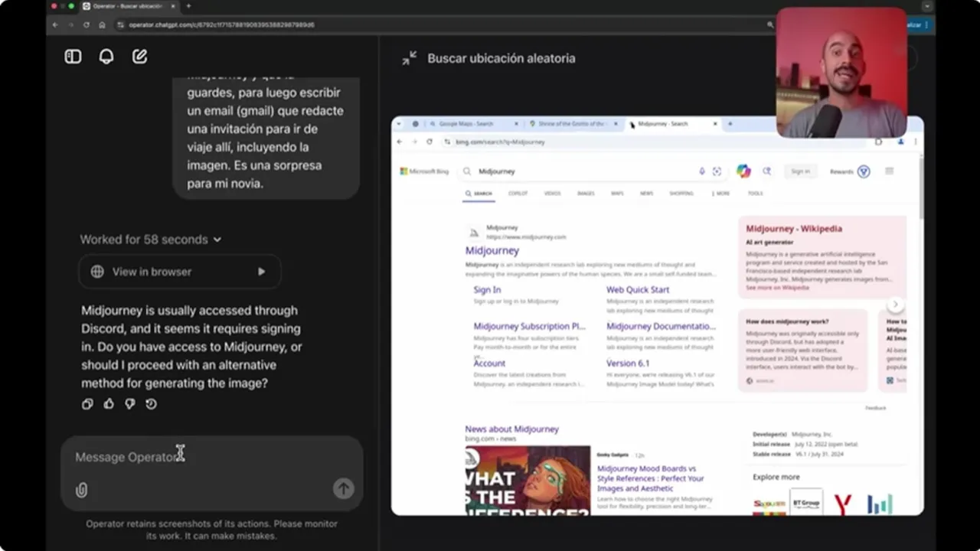Click back arrow in outer Chrome toolbar
This screenshot has width=980, height=551.
[55, 24]
